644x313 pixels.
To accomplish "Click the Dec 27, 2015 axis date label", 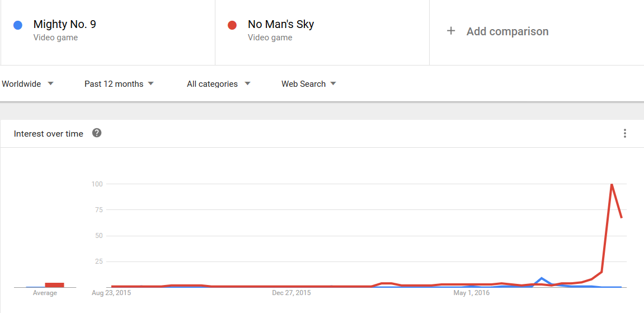I will click(x=292, y=293).
